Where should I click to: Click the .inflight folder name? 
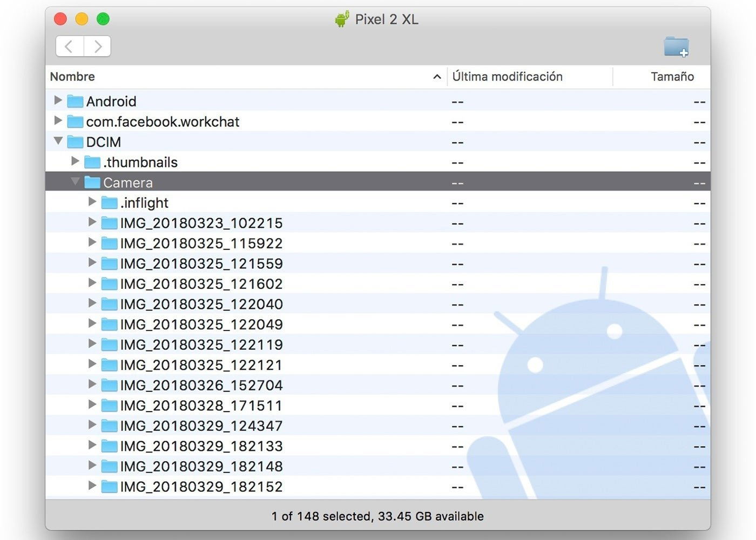pyautogui.click(x=144, y=202)
